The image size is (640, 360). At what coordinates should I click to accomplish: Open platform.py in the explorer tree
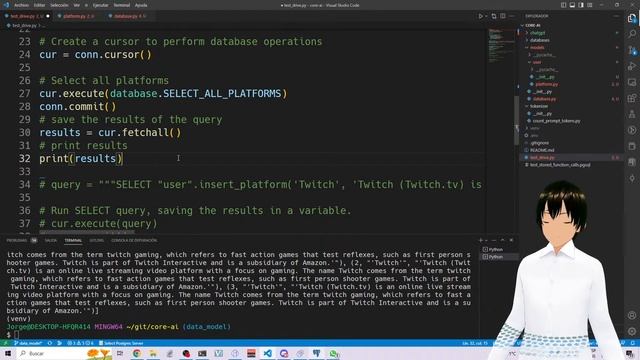pos(547,84)
